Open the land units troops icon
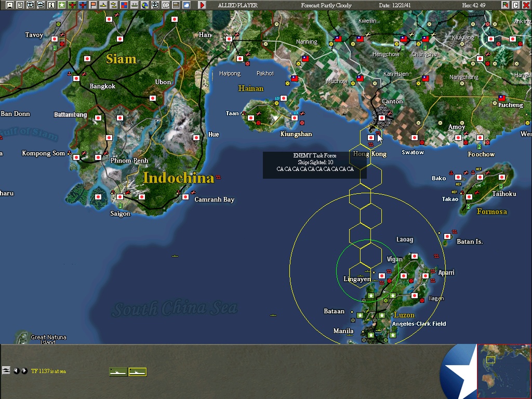 click(x=135, y=5)
